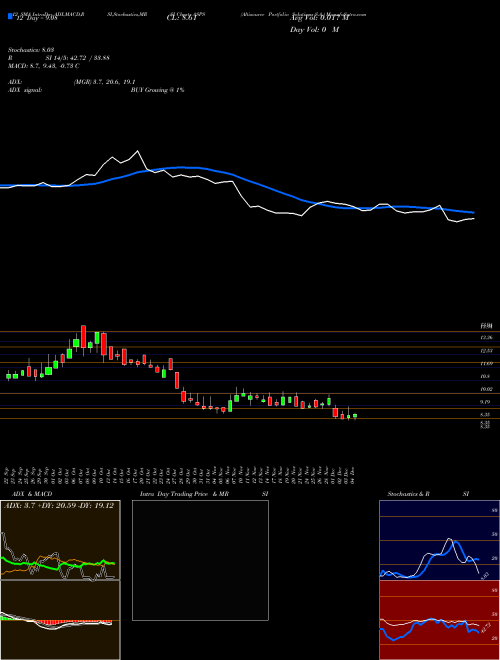Open the blue Stochastics oscillator panel
500x660 pixels.
point(439,540)
